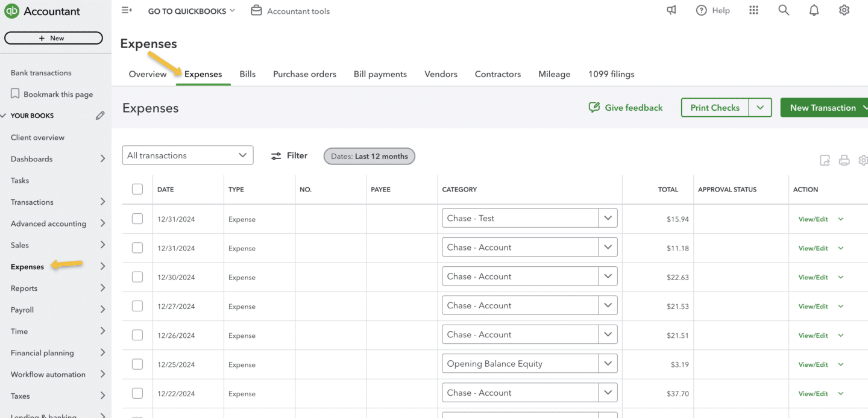The height and width of the screenshot is (418, 868).
Task: Check the $15.94 expense row checkbox
Action: pyautogui.click(x=137, y=219)
